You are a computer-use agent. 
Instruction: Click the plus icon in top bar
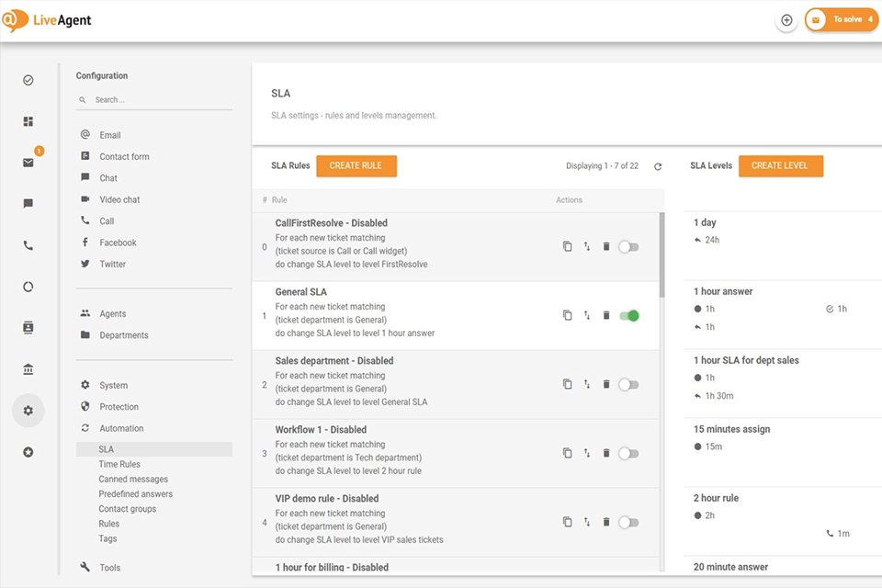(x=786, y=20)
